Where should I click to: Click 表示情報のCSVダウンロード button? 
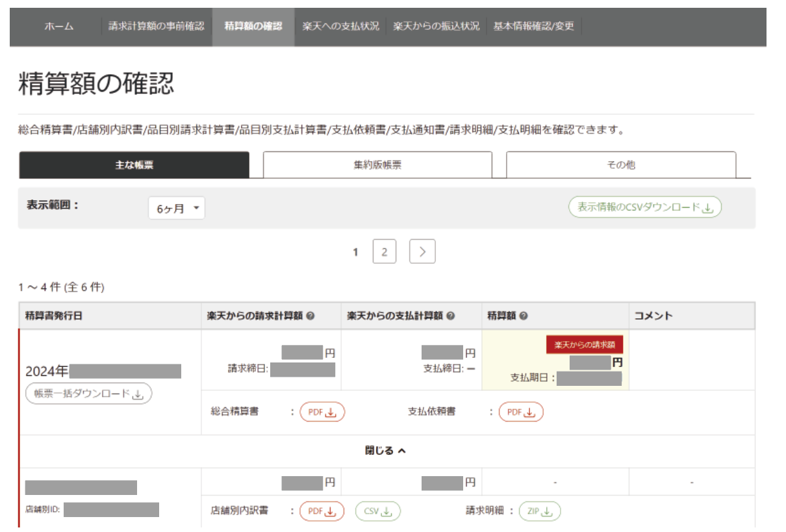(x=645, y=207)
